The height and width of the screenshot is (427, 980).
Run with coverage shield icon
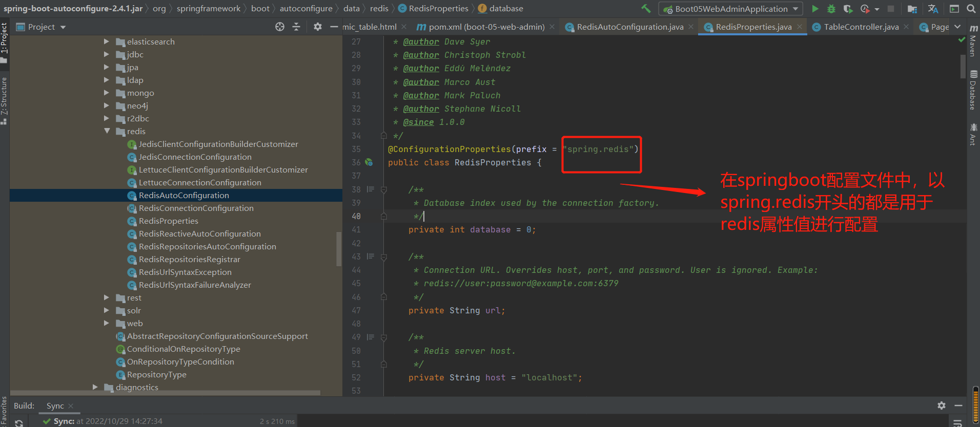click(848, 9)
